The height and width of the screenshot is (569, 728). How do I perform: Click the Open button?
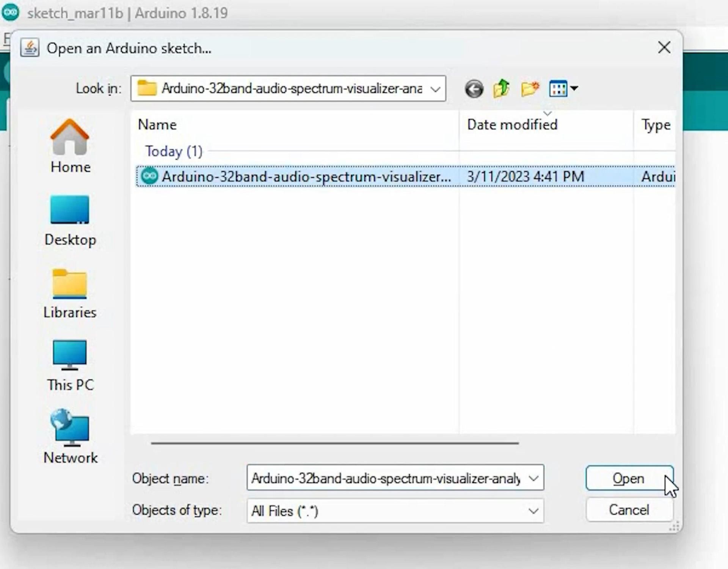629,478
